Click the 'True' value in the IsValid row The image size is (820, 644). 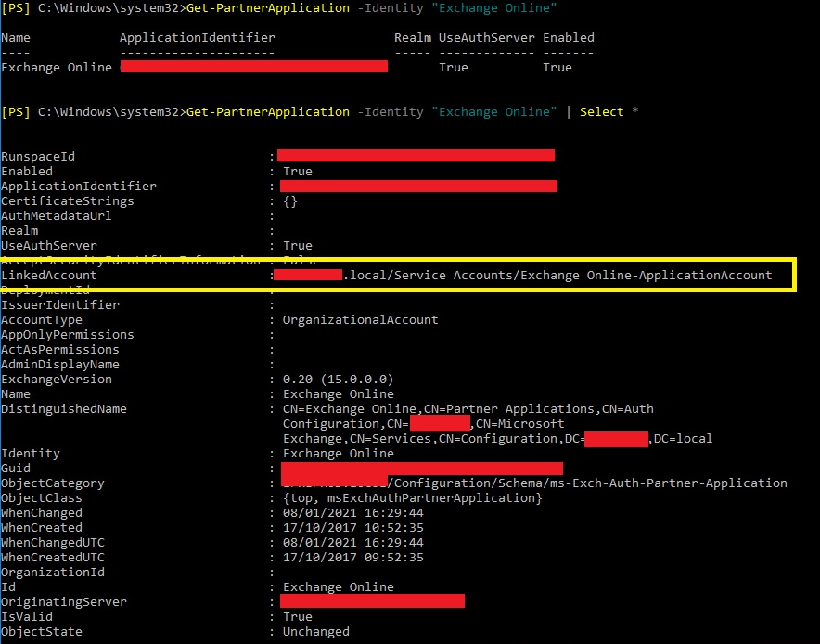click(298, 616)
